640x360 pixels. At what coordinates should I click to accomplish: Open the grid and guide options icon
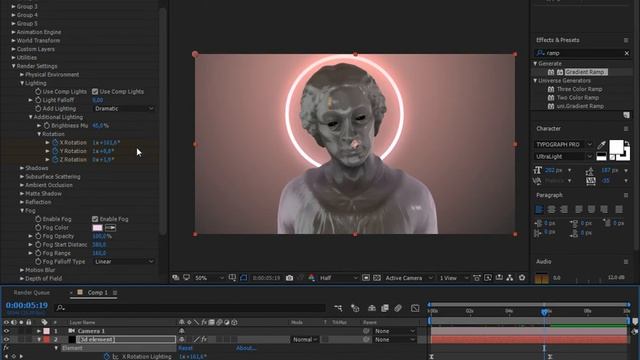(x=232, y=278)
